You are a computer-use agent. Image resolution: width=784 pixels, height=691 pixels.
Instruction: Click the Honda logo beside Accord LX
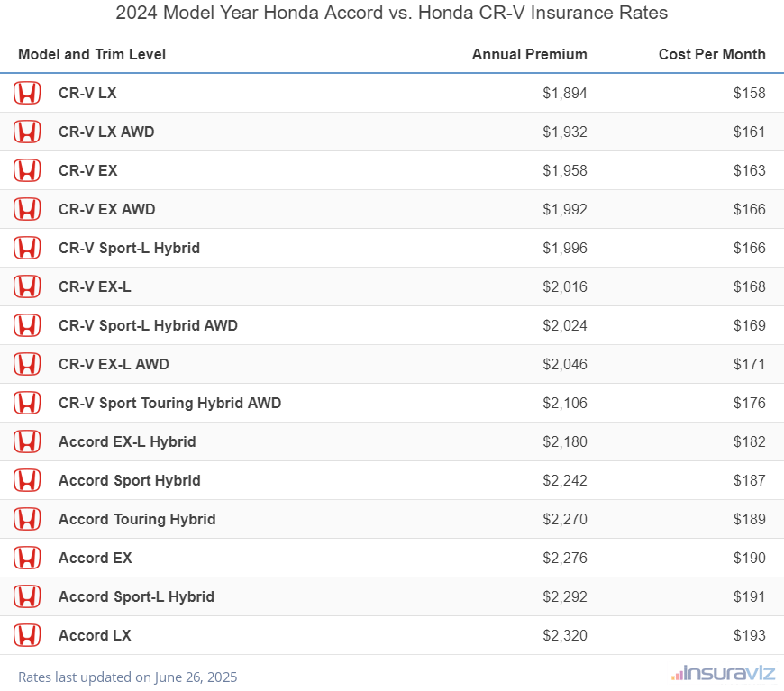pyautogui.click(x=27, y=635)
